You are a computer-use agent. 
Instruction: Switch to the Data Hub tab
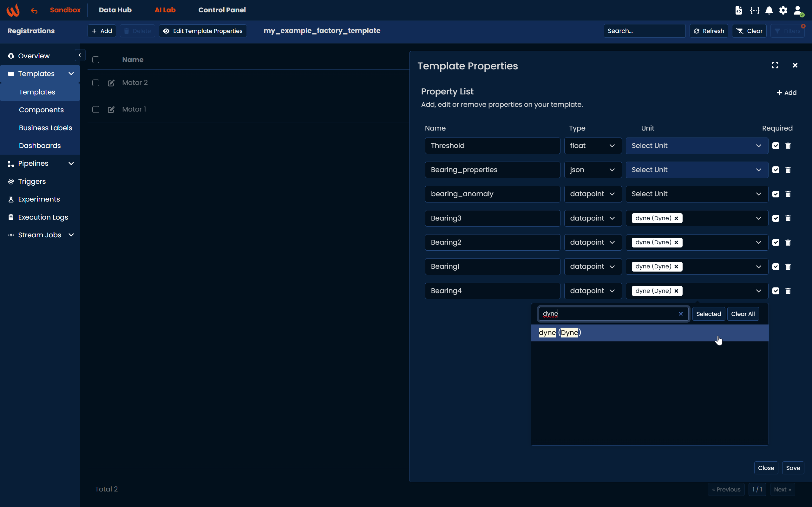[x=115, y=10]
